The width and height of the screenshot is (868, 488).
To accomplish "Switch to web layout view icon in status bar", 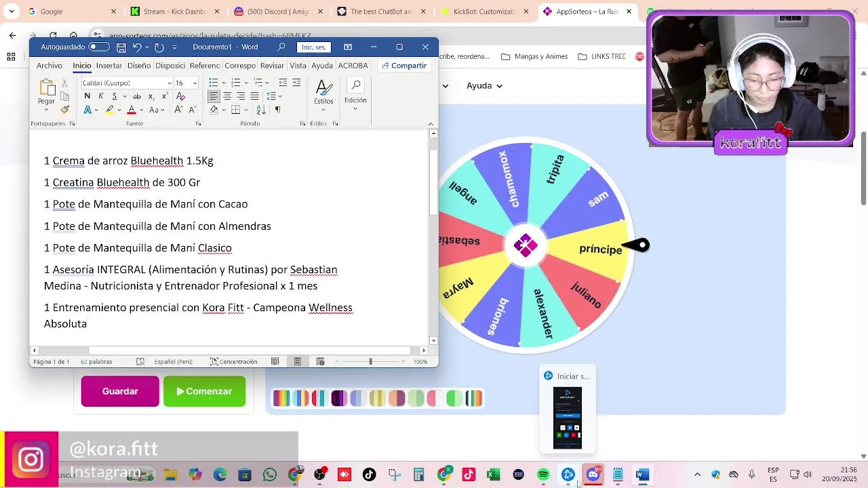I will [x=321, y=362].
